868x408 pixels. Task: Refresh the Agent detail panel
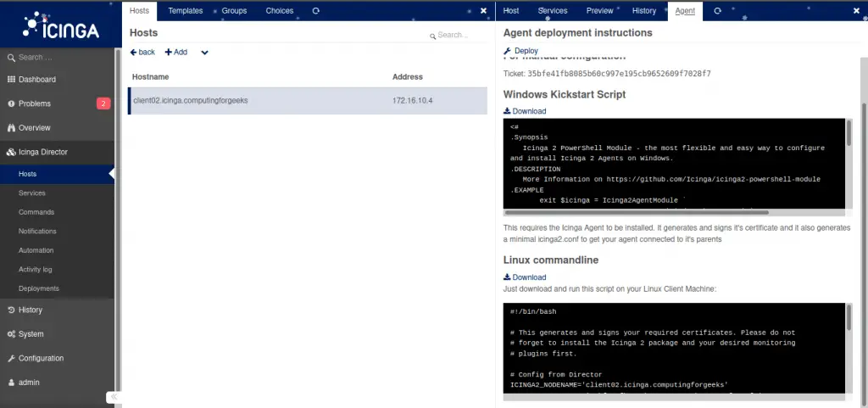point(717,11)
